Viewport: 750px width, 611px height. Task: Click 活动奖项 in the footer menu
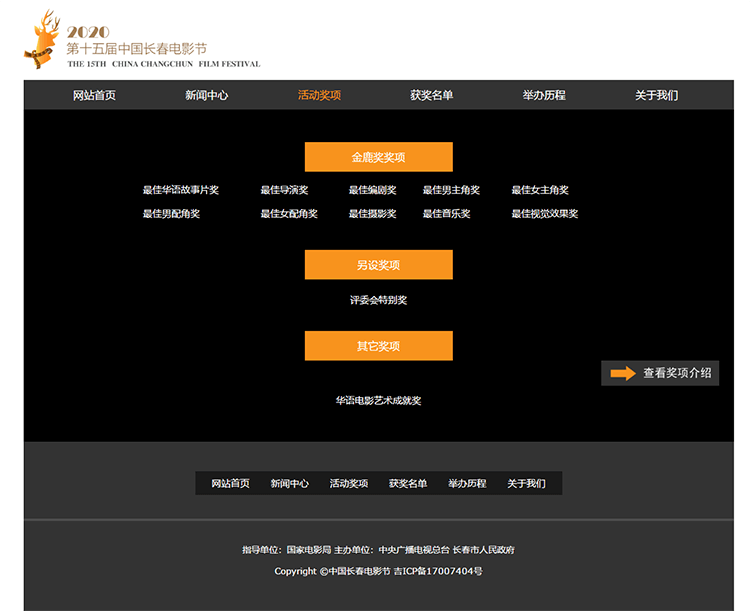[x=349, y=484]
